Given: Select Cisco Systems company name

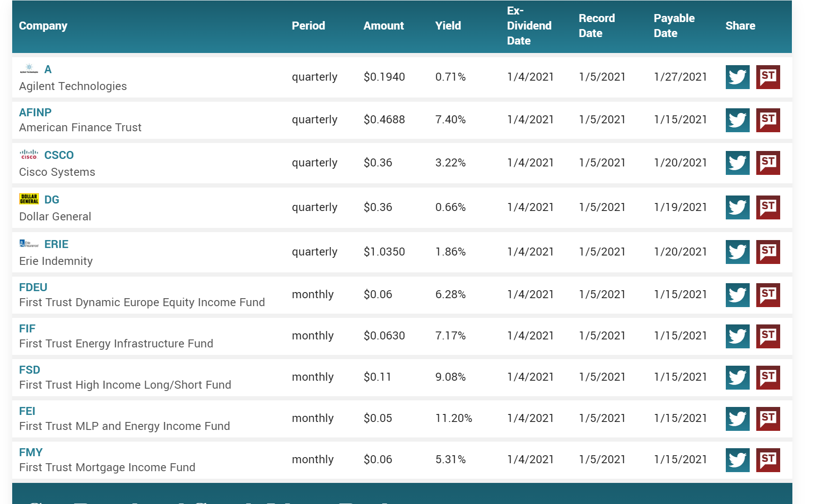Looking at the screenshot, I should [x=57, y=172].
